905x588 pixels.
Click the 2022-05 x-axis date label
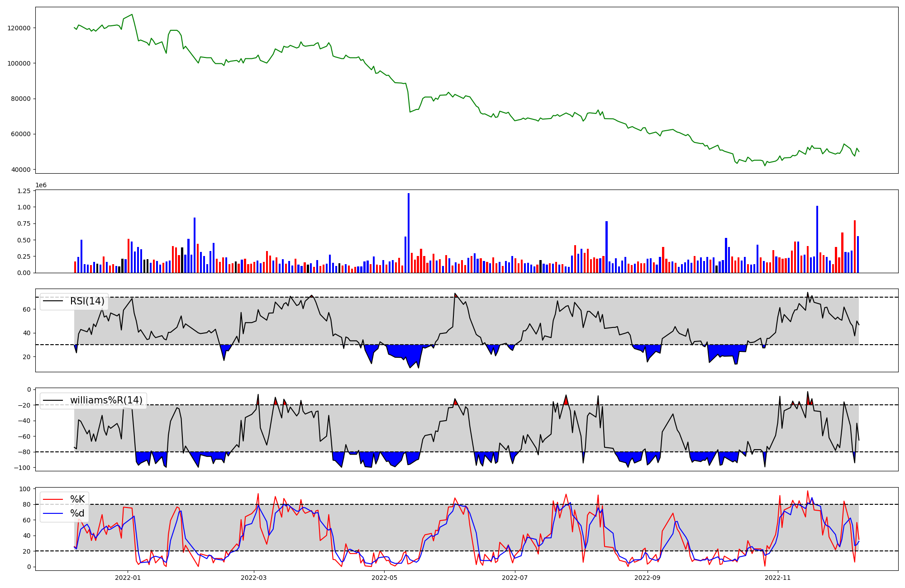[x=384, y=578]
